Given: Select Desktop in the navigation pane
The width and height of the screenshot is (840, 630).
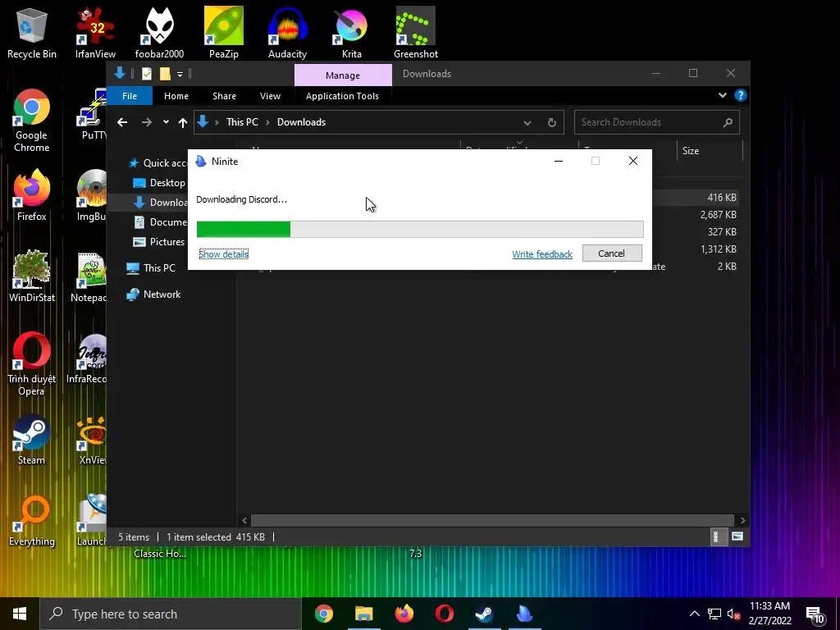Looking at the screenshot, I should click(158, 183).
